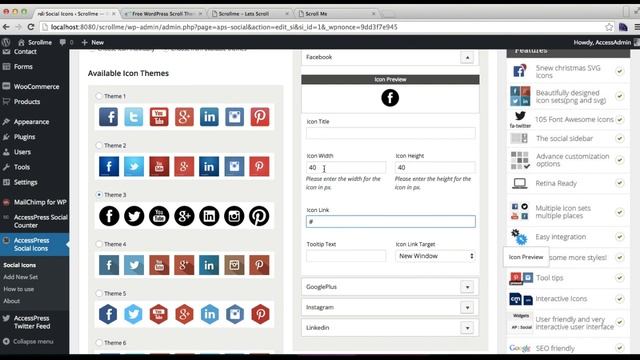
Task: Expand the Instagram panel
Action: click(x=467, y=307)
